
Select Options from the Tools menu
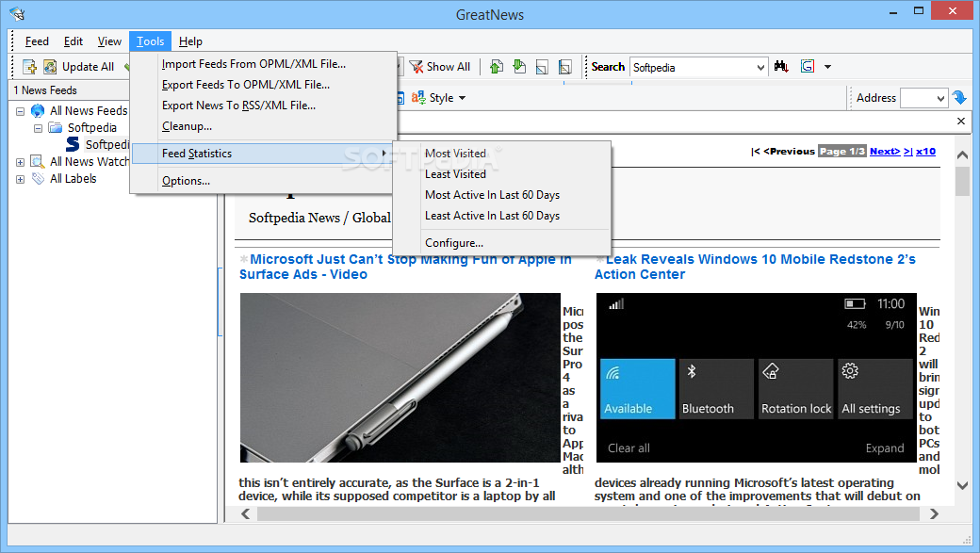pos(263,181)
